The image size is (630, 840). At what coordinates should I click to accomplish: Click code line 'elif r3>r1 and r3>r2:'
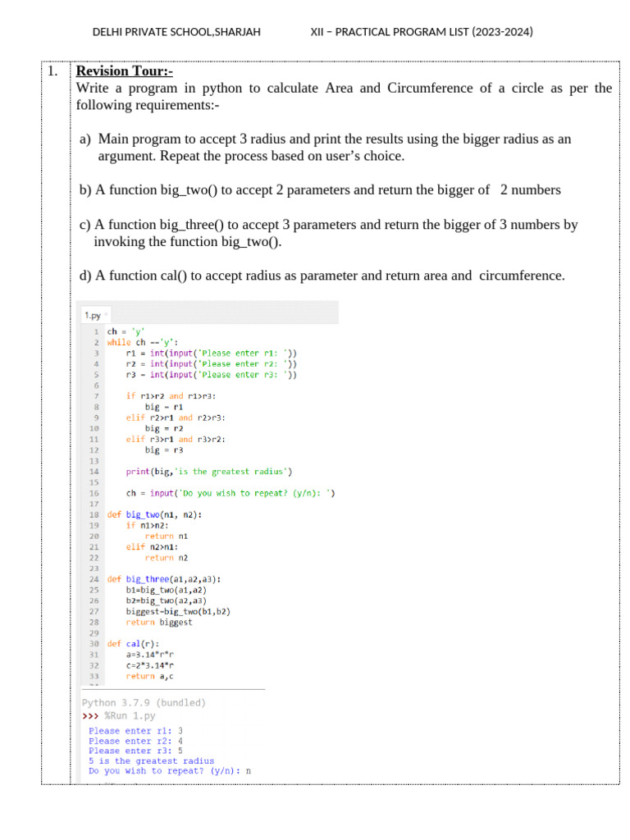pos(176,440)
